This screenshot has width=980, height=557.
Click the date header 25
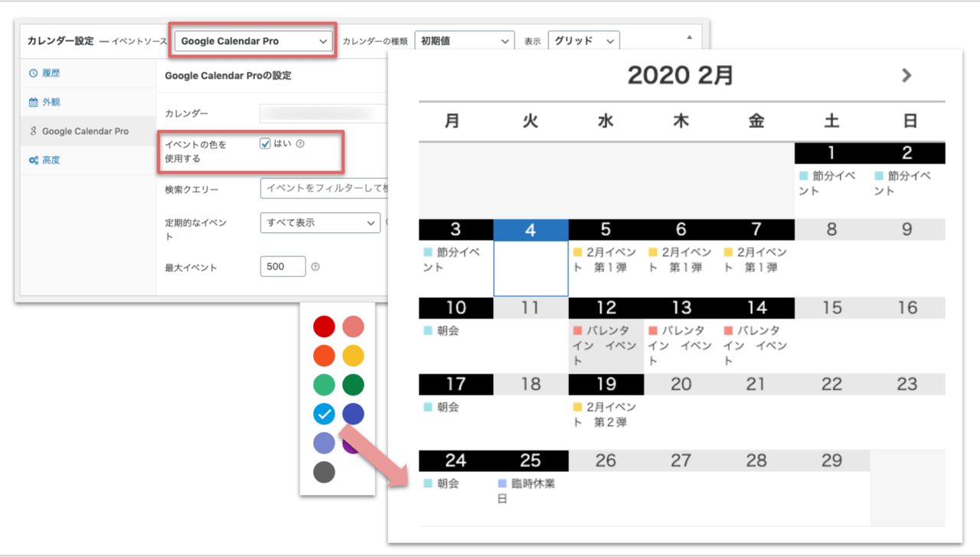pyautogui.click(x=531, y=460)
